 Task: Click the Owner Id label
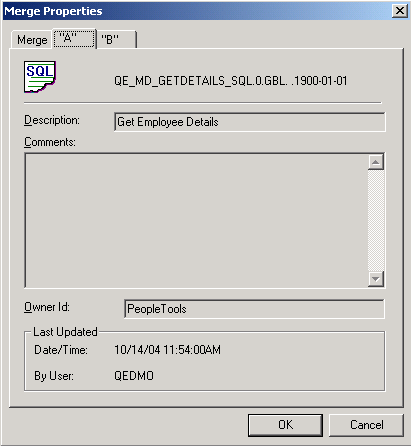click(x=47, y=307)
